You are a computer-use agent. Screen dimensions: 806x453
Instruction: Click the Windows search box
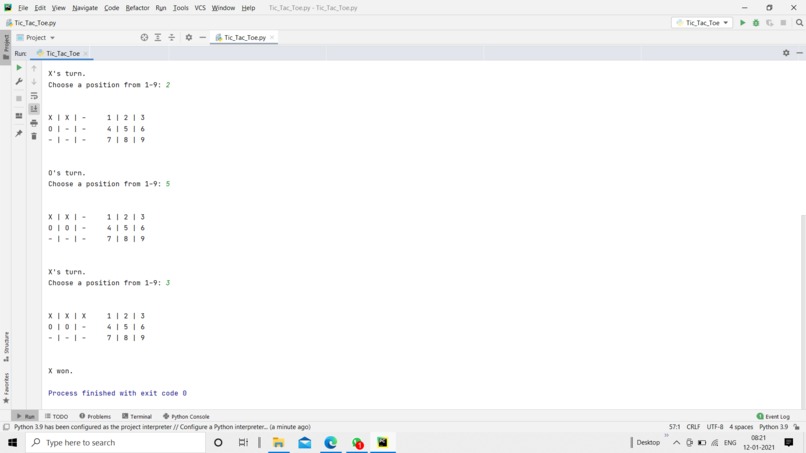coord(116,442)
